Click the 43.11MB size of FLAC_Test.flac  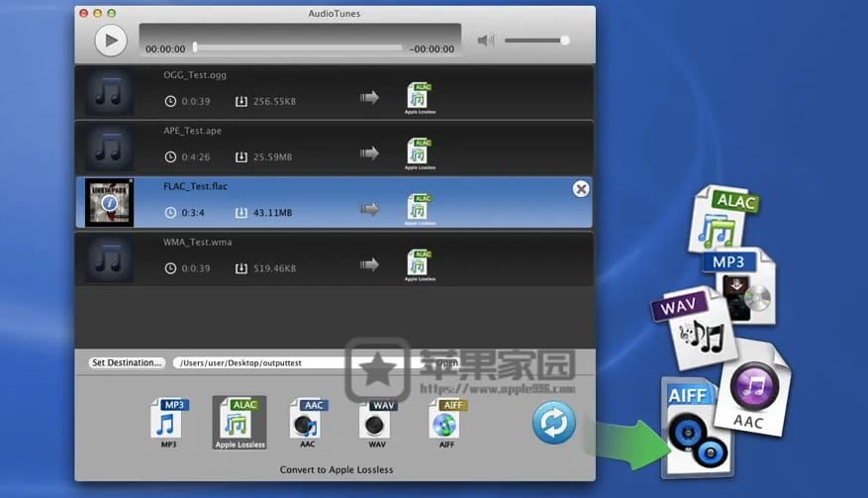272,213
